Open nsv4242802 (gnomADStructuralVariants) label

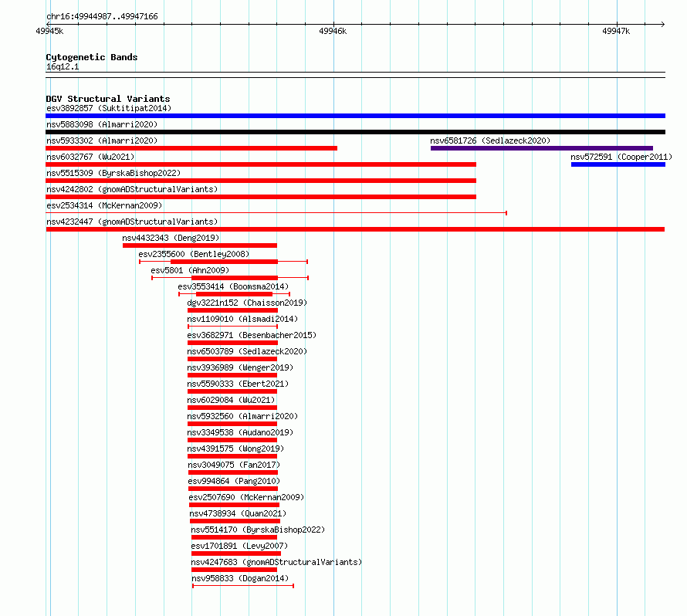(x=132, y=189)
